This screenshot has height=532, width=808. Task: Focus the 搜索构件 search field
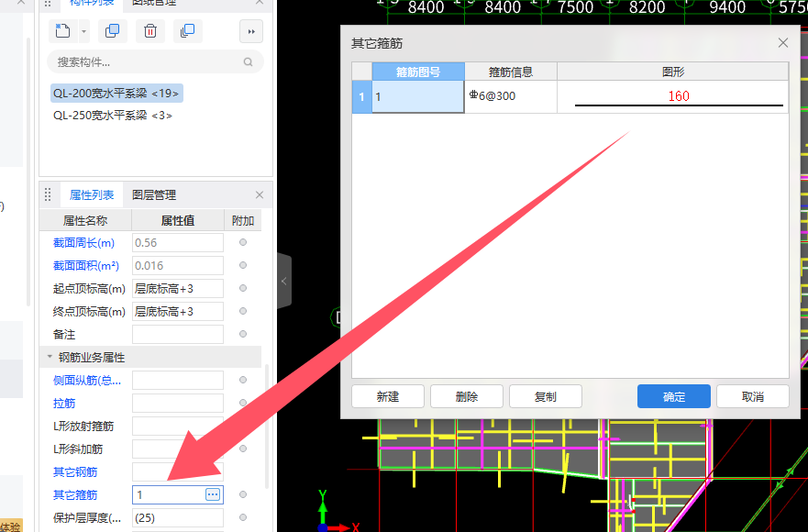tap(155, 61)
